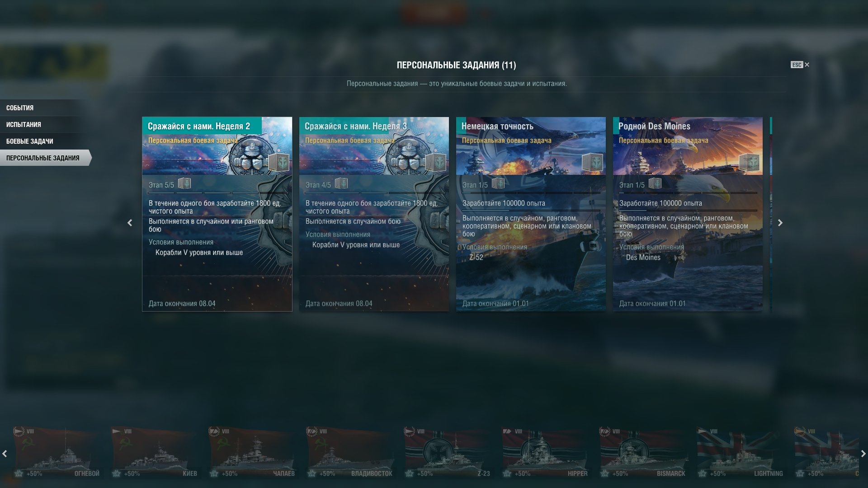Click container icon on Немецкая точность banner
This screenshot has height=488, width=868.
click(x=592, y=162)
